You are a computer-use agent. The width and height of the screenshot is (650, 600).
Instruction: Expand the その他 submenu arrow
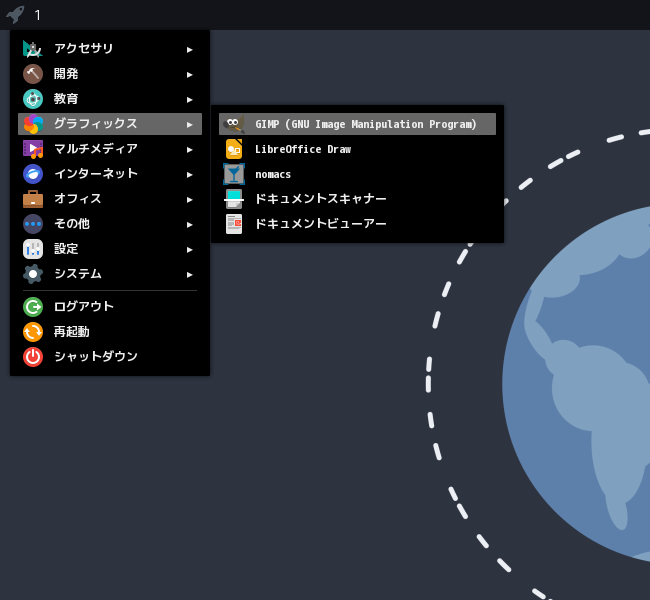(189, 225)
